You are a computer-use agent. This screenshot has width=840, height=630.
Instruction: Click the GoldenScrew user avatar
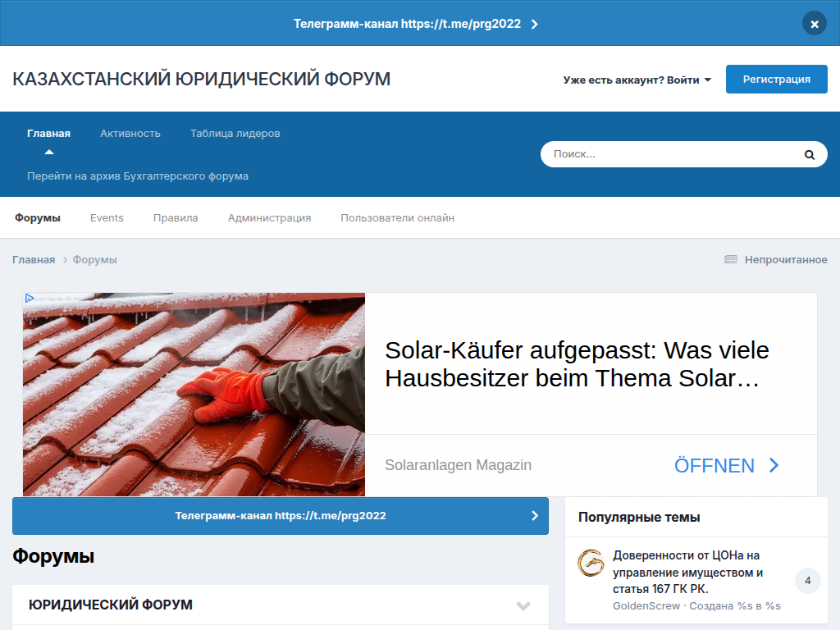(x=591, y=563)
